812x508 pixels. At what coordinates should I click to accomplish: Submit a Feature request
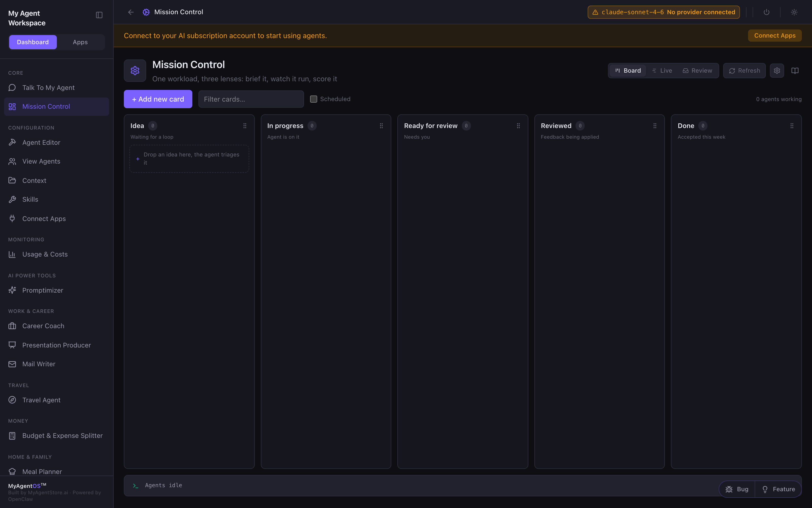point(779,489)
